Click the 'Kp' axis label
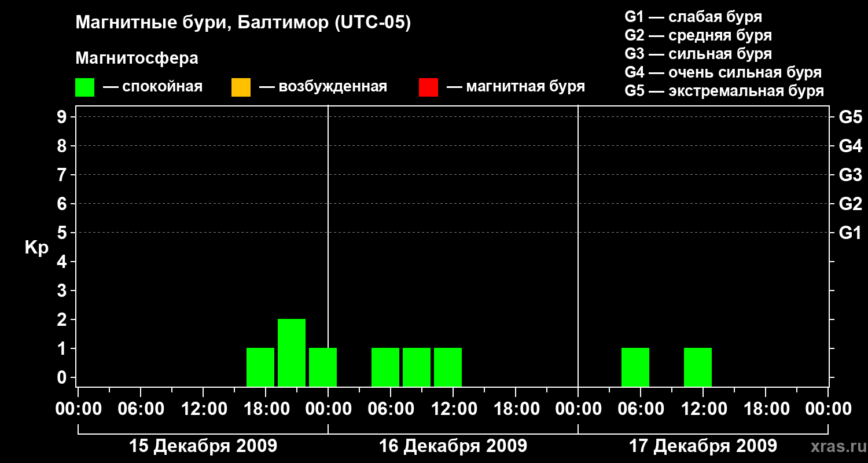 click(x=36, y=248)
